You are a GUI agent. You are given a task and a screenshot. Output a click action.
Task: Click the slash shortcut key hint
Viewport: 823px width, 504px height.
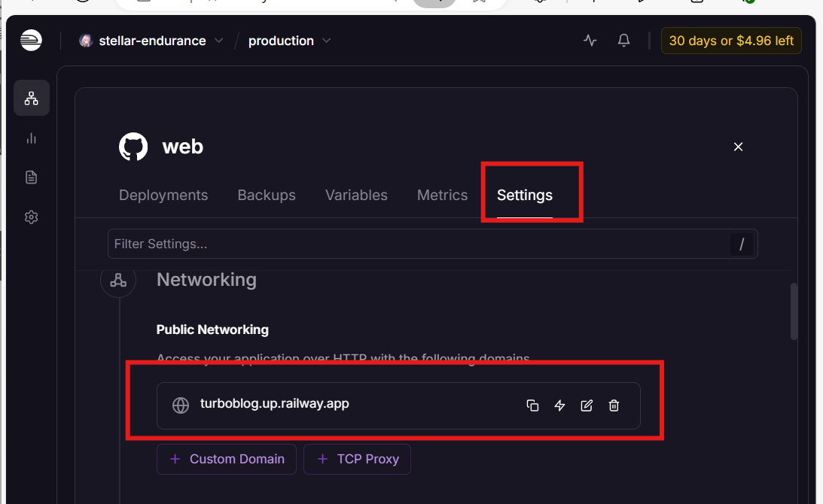pos(742,244)
